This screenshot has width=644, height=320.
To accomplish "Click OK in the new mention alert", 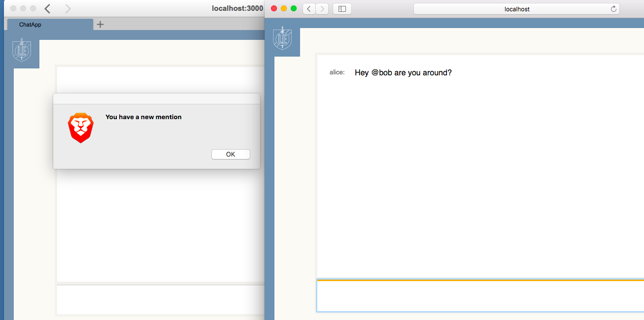I will coord(231,155).
